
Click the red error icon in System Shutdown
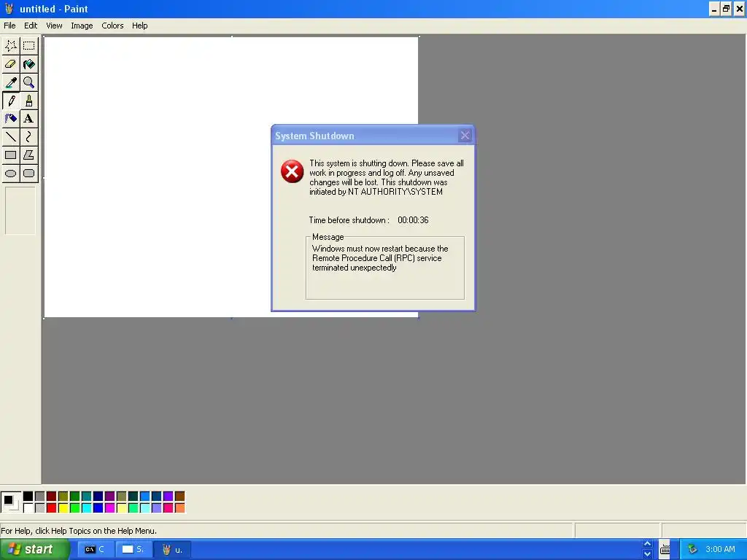(x=292, y=171)
